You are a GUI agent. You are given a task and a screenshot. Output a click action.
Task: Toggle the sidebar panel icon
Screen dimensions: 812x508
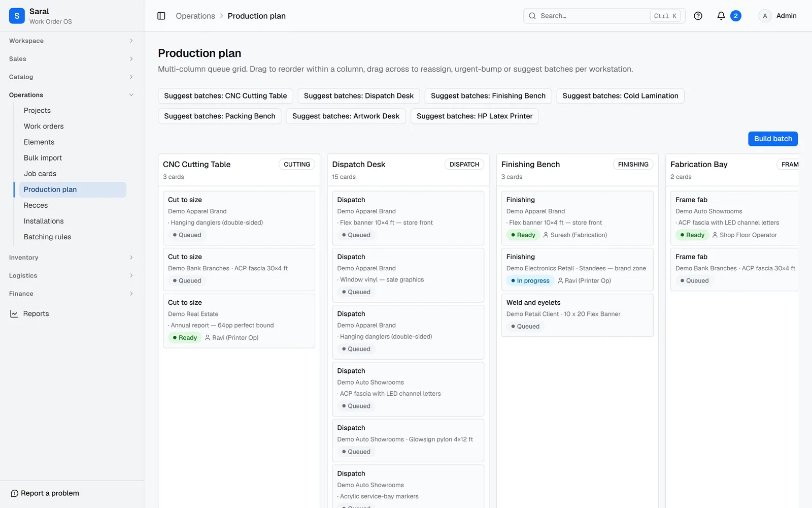coord(161,16)
